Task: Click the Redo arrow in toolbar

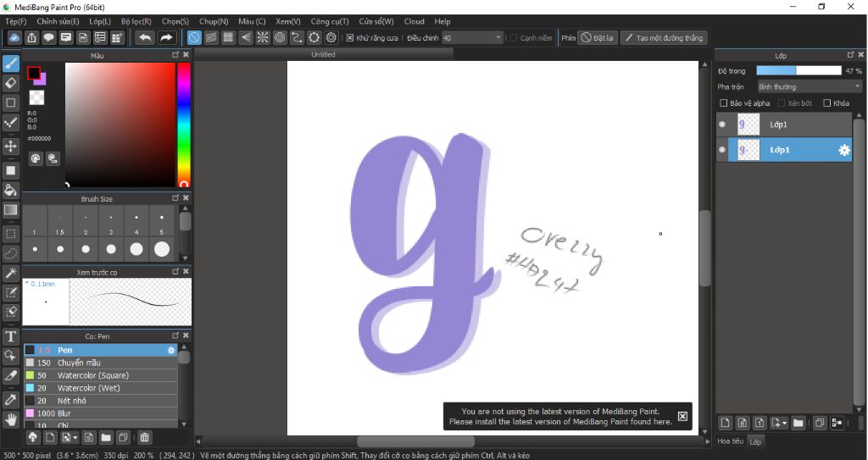Action: point(166,38)
